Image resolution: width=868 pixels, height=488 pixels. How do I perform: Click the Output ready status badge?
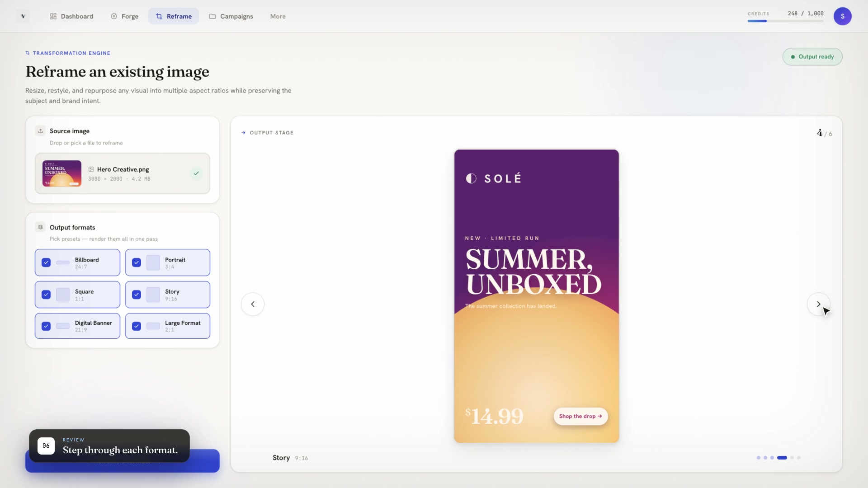point(812,57)
